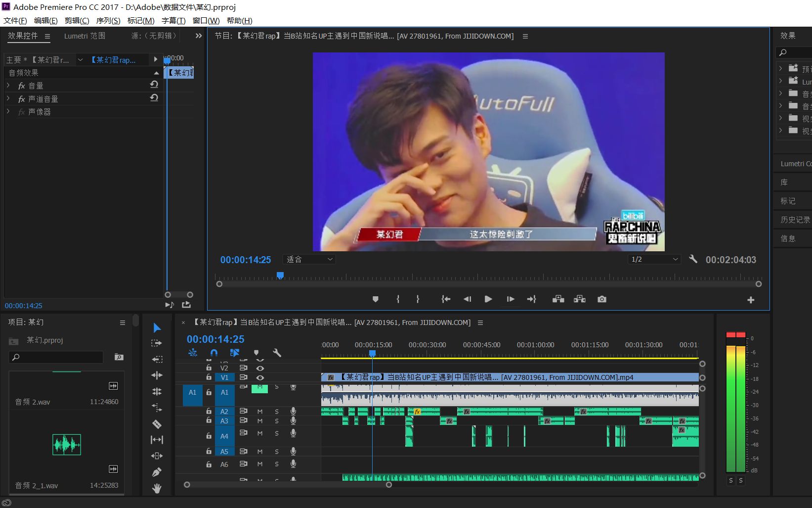Select the Rolling Edit tool
812x508 pixels.
click(x=157, y=391)
